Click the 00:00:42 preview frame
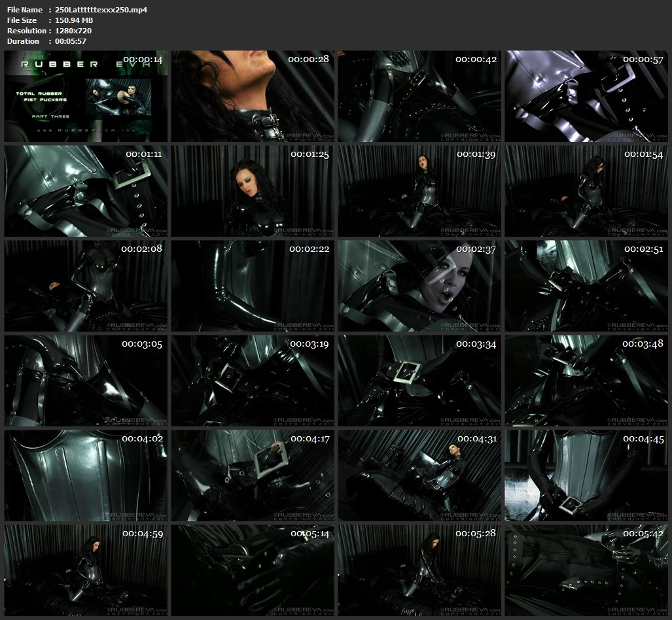672x620 pixels. [419, 96]
